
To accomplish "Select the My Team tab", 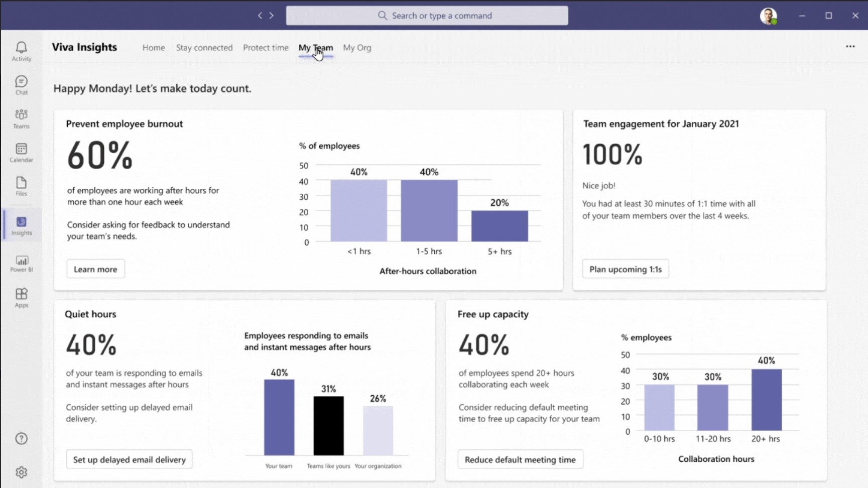I will pos(316,48).
